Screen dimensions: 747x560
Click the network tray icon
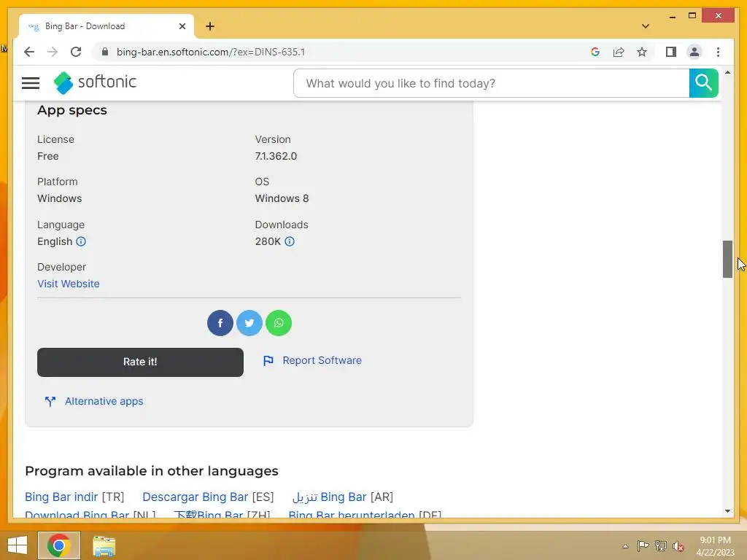point(661,545)
